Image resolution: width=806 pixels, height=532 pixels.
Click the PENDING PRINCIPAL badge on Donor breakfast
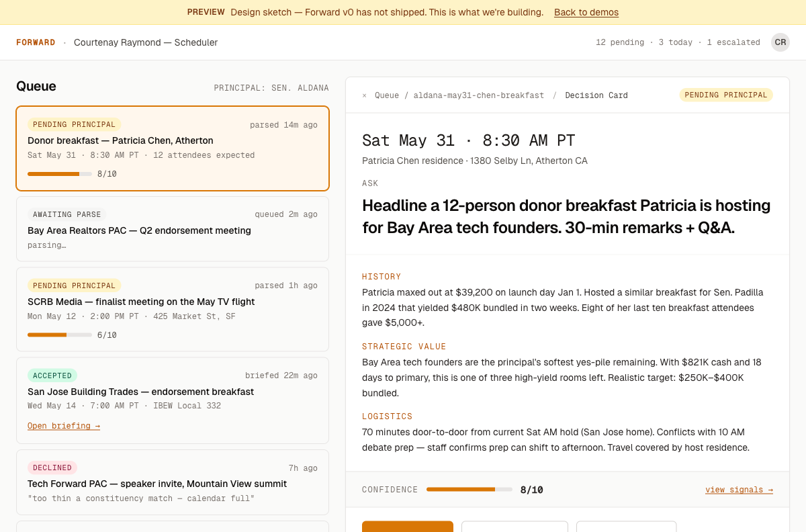75,124
